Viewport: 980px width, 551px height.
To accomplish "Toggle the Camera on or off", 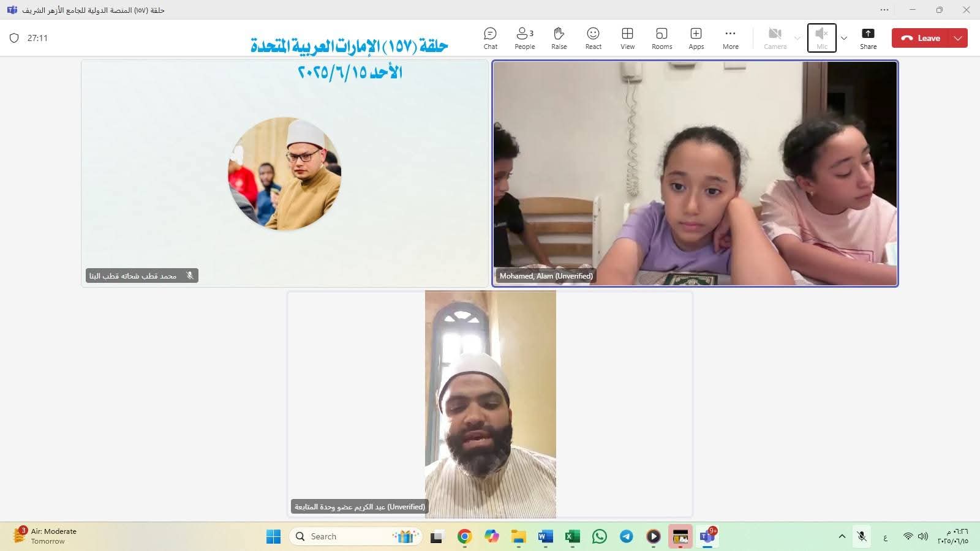I will tap(775, 38).
